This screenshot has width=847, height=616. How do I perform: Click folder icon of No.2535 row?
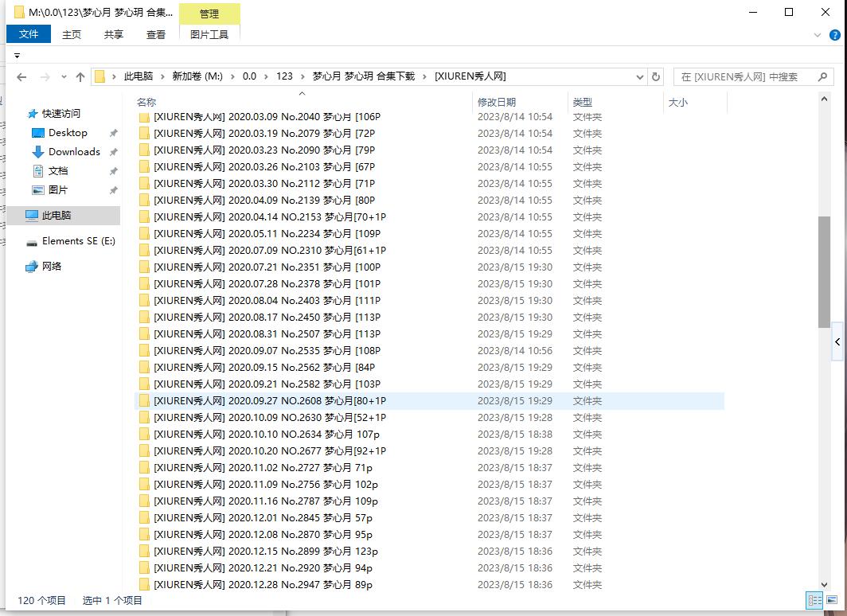[144, 351]
